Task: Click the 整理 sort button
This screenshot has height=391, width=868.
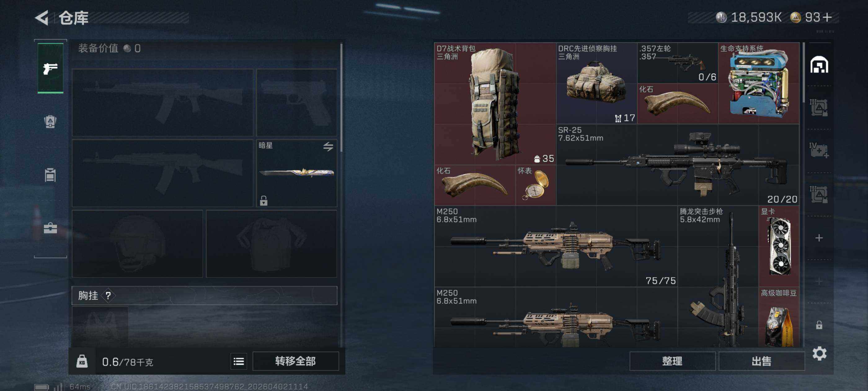Action: (672, 361)
